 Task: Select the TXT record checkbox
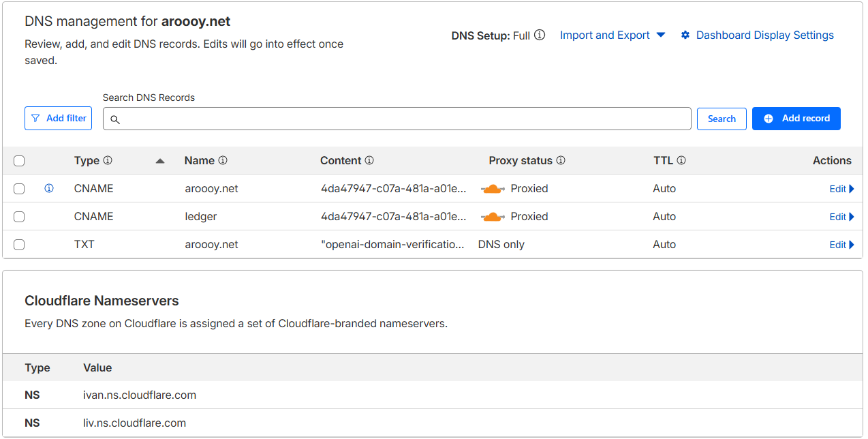tap(19, 245)
